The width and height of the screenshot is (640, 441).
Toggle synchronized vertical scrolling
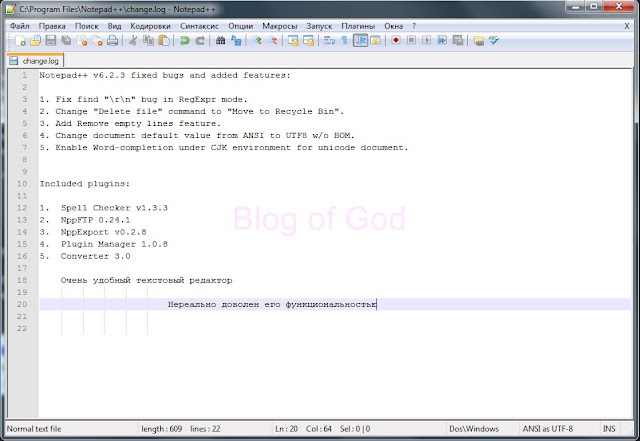(x=293, y=40)
